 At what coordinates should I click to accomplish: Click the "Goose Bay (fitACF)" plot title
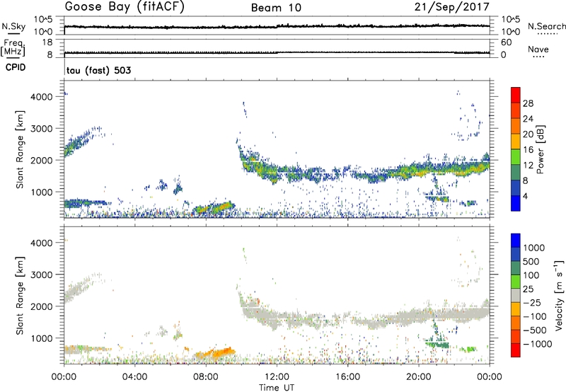click(125, 7)
